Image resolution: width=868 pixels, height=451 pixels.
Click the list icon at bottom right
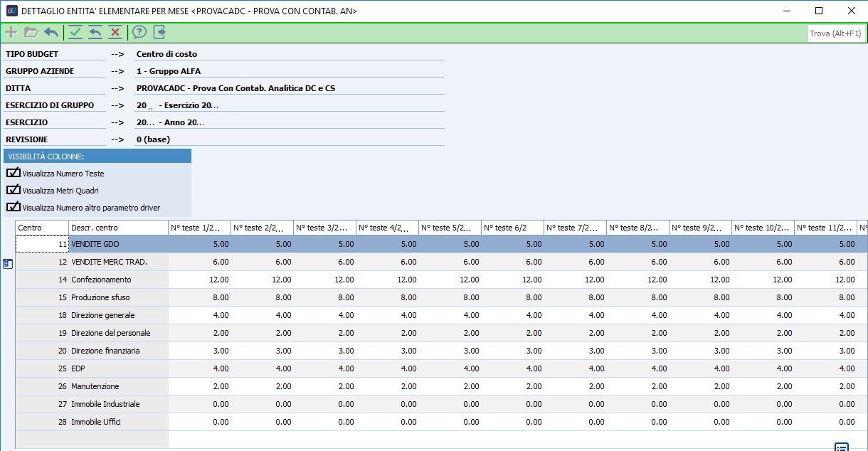point(842,447)
